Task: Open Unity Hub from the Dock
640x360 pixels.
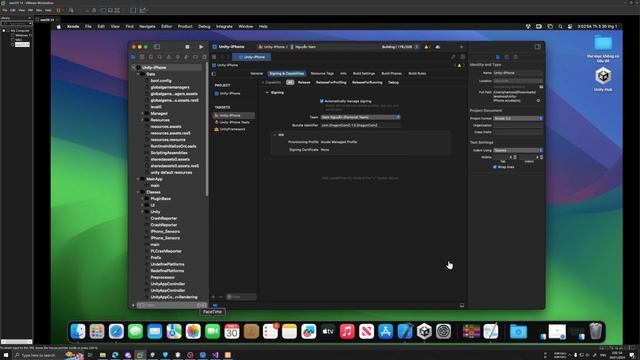Action: click(424, 331)
